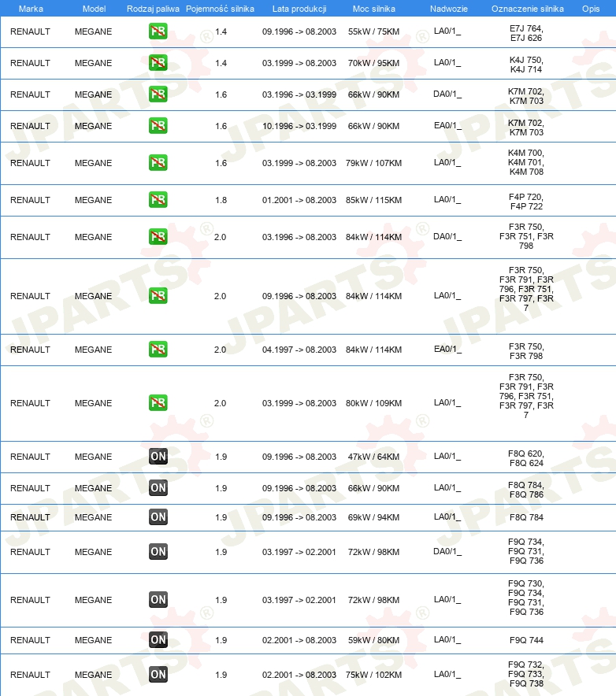Click the ON diesel icon in the F8Q 786 row
The width and height of the screenshot is (616, 696).
(x=158, y=488)
